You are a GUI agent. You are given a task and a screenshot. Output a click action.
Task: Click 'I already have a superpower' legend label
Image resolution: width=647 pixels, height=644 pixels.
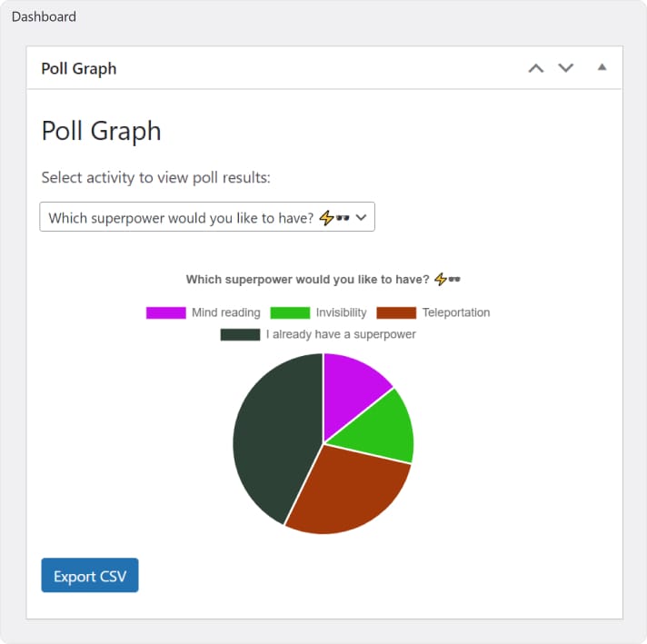click(341, 334)
